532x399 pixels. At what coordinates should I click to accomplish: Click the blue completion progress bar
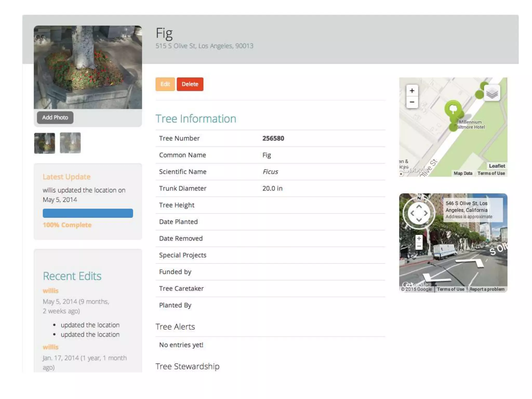88,213
